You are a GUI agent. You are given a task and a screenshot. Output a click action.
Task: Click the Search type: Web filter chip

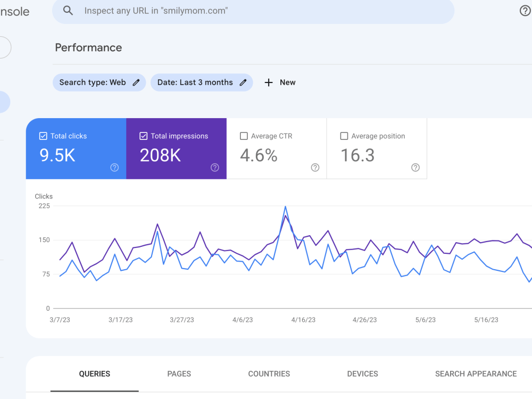point(99,82)
